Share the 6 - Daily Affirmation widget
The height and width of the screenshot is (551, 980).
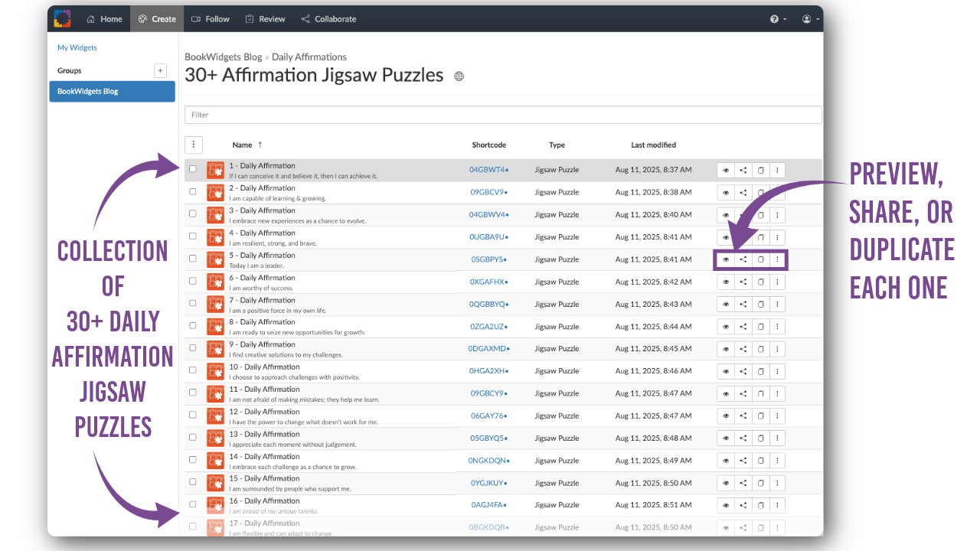click(x=743, y=282)
